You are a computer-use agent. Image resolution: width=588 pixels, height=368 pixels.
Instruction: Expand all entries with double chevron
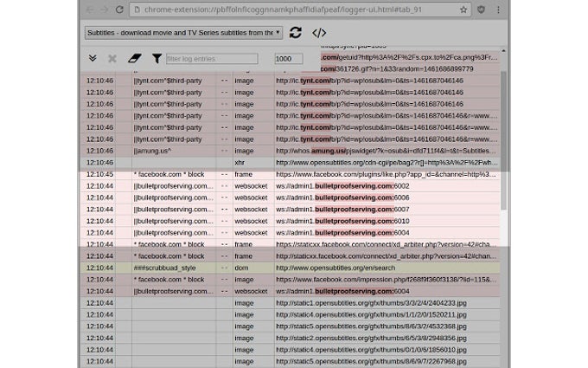coord(93,58)
